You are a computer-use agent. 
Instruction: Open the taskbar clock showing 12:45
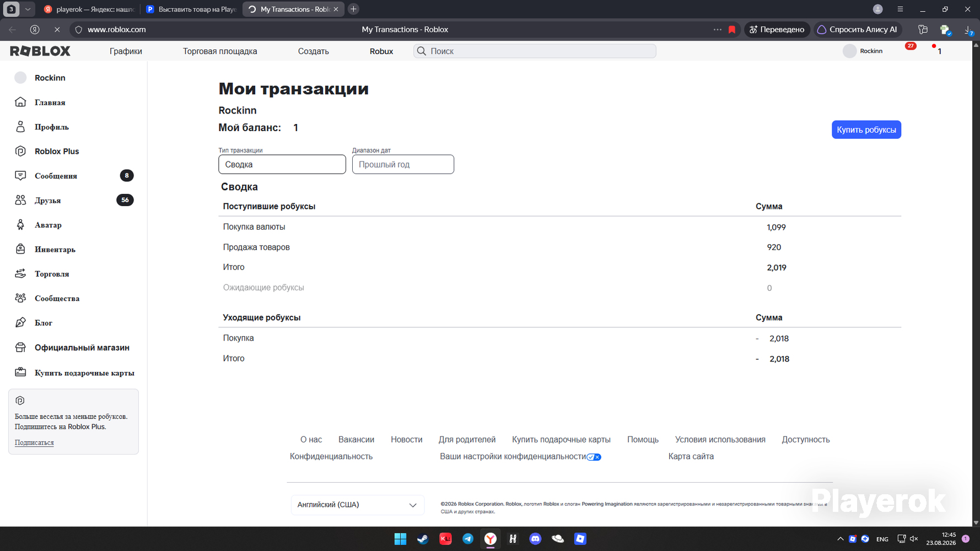941,539
